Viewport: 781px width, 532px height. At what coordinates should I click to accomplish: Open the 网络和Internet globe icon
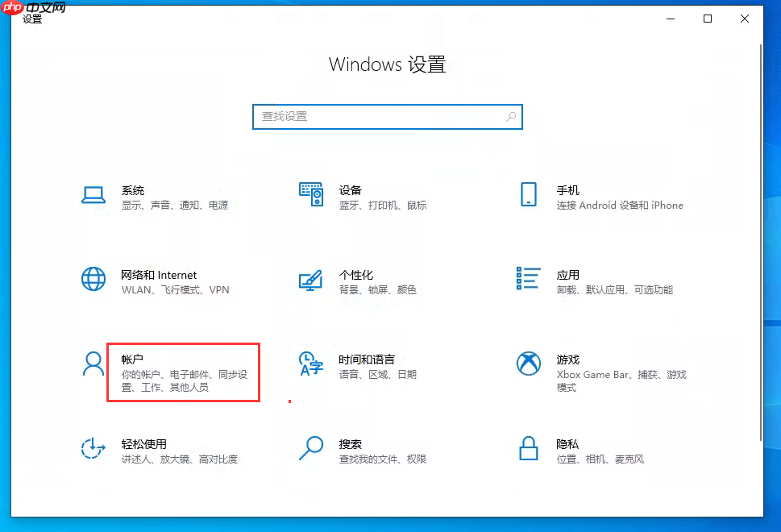tap(93, 281)
